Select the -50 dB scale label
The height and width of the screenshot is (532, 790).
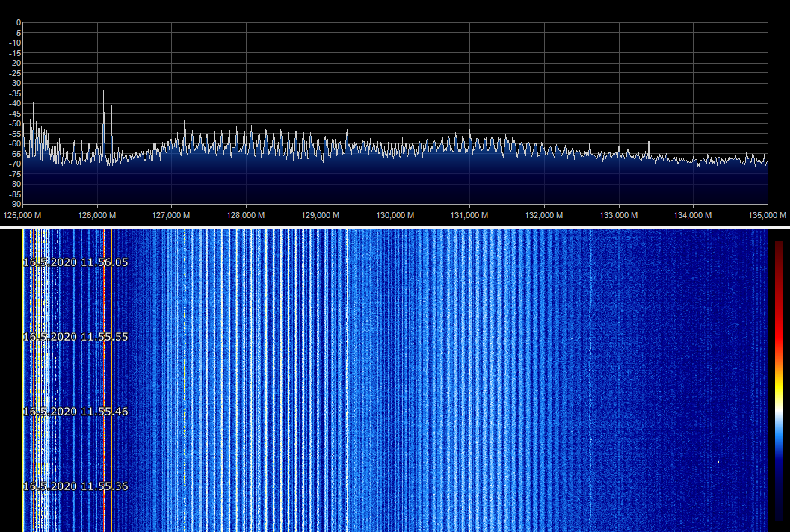point(15,123)
